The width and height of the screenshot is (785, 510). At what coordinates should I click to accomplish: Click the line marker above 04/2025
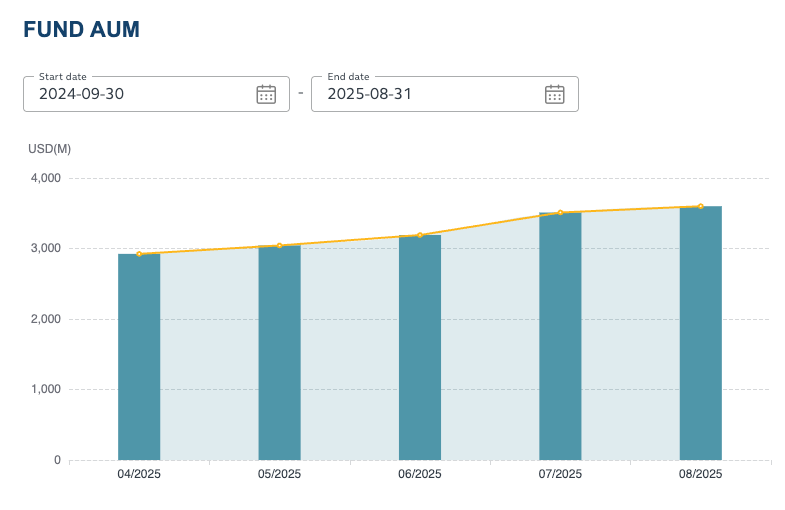[139, 254]
